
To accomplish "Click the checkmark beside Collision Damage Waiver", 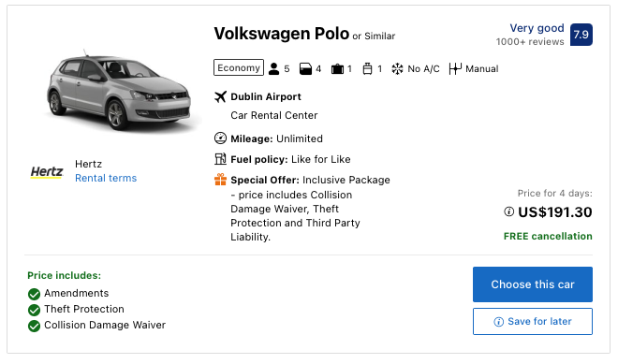I will point(35,327).
